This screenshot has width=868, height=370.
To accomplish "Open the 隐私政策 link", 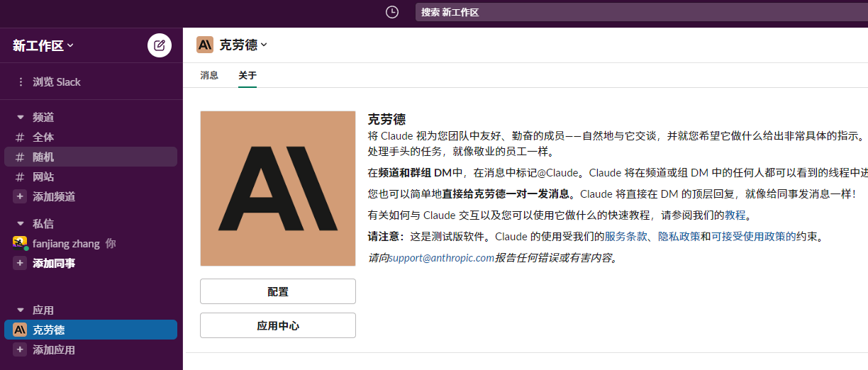I will click(x=679, y=236).
